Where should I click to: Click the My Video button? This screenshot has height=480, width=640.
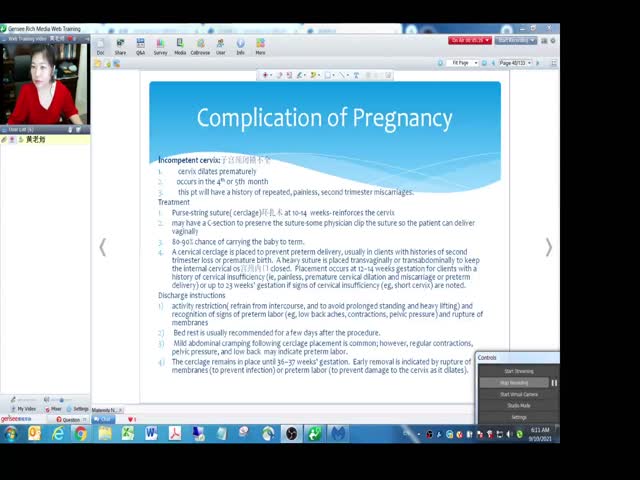point(24,409)
